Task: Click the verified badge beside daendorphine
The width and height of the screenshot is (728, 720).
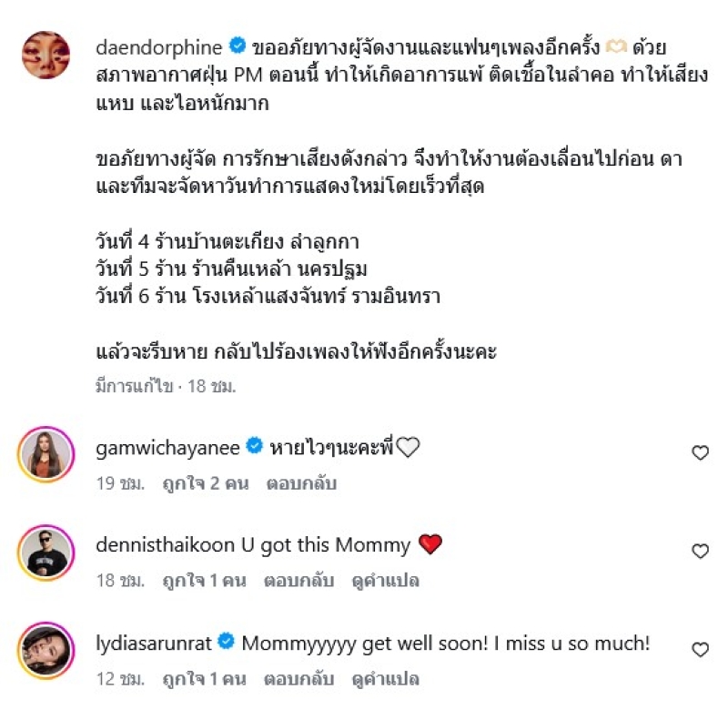Action: (x=238, y=46)
